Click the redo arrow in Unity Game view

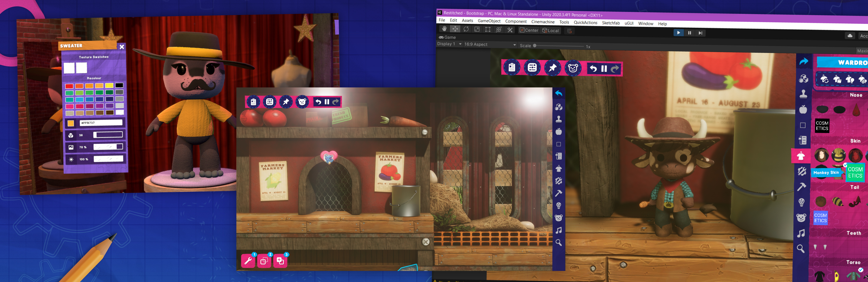[615, 69]
